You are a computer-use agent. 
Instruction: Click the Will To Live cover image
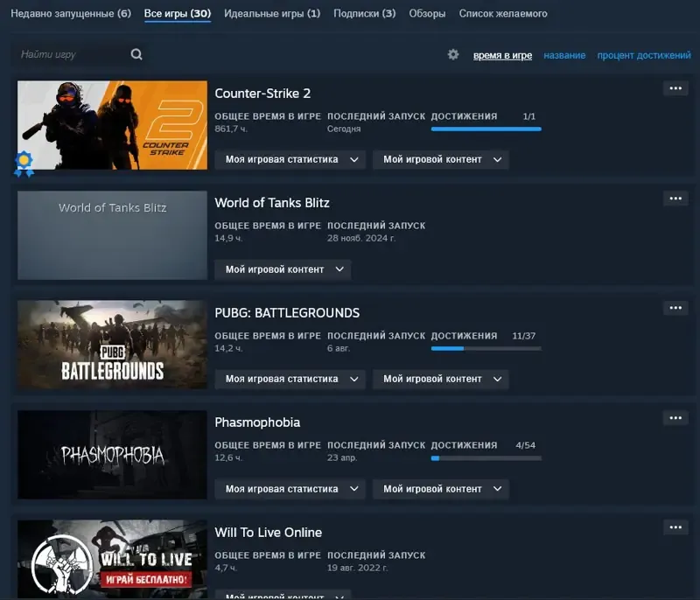(113, 559)
